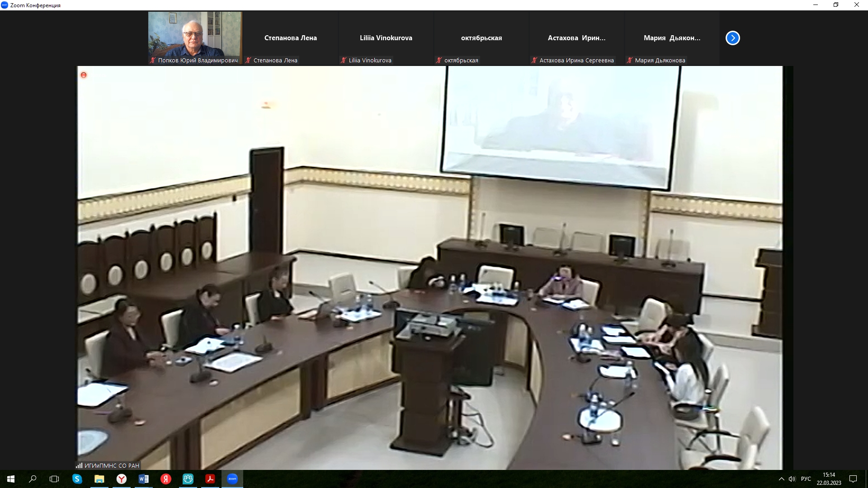The height and width of the screenshot is (488, 868).
Task: Open the notification center icon
Action: click(853, 479)
